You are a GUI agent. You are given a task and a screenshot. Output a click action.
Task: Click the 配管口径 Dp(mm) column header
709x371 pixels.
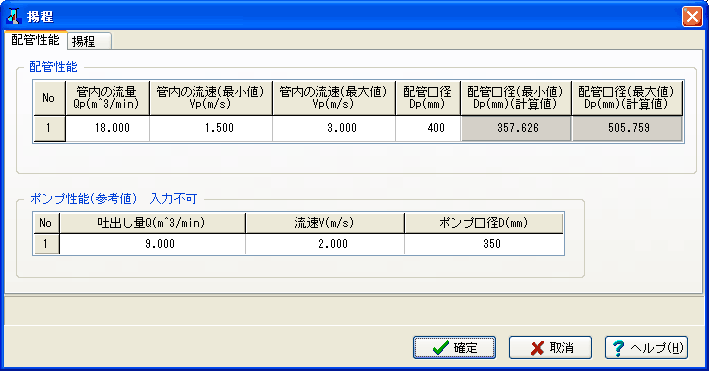[x=428, y=98]
